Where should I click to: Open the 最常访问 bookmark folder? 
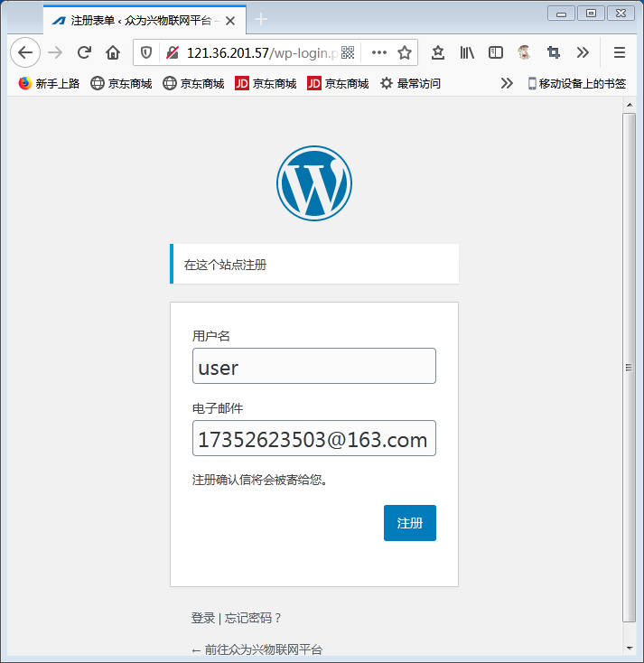pos(410,83)
